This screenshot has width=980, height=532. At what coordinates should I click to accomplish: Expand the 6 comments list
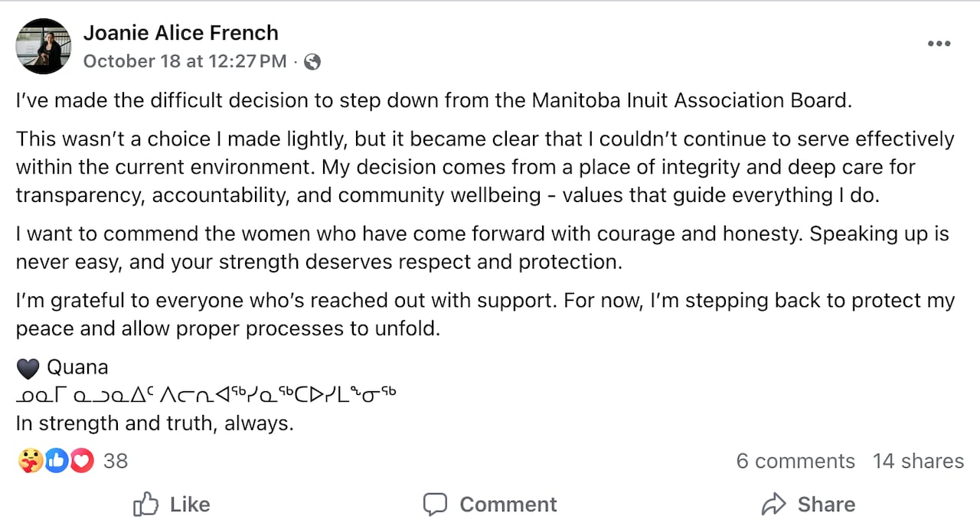click(x=795, y=461)
